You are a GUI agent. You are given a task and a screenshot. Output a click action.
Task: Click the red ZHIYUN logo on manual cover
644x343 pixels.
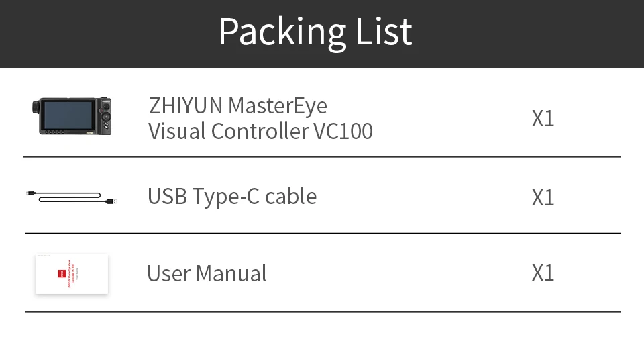(x=62, y=273)
